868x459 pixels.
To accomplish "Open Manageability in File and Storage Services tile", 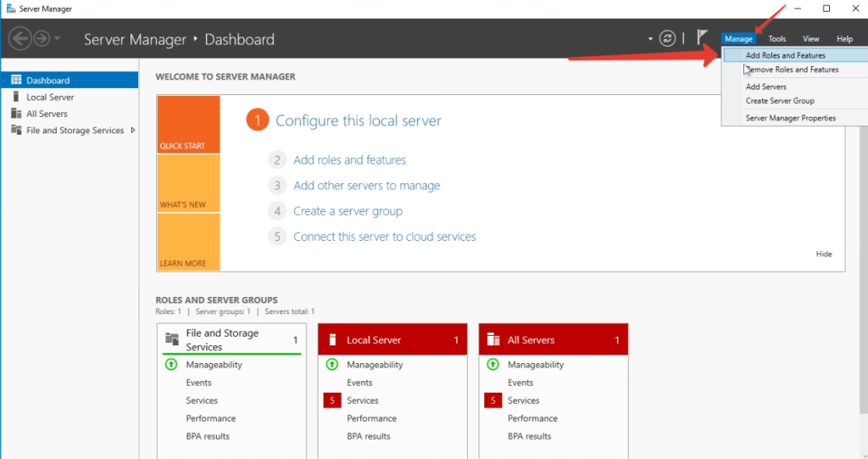I will coord(214,365).
